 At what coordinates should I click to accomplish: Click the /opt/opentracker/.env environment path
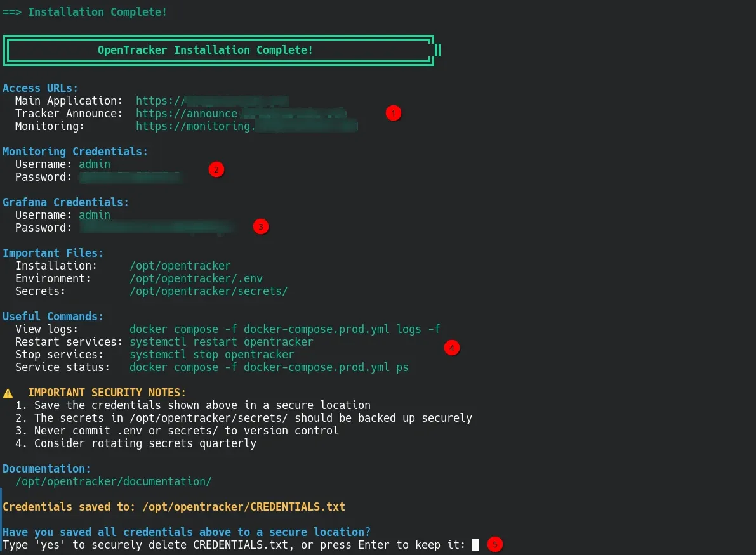pyautogui.click(x=196, y=278)
